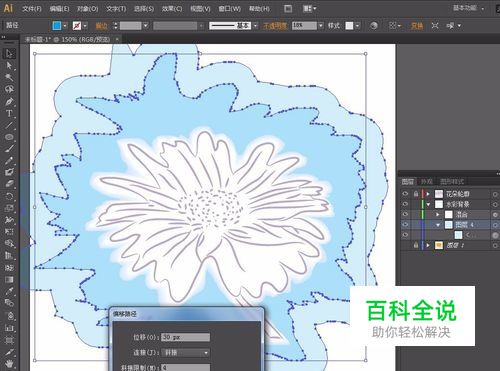The width and height of the screenshot is (500, 371).
Task: Select the Column Graph tool
Action: coord(9,327)
